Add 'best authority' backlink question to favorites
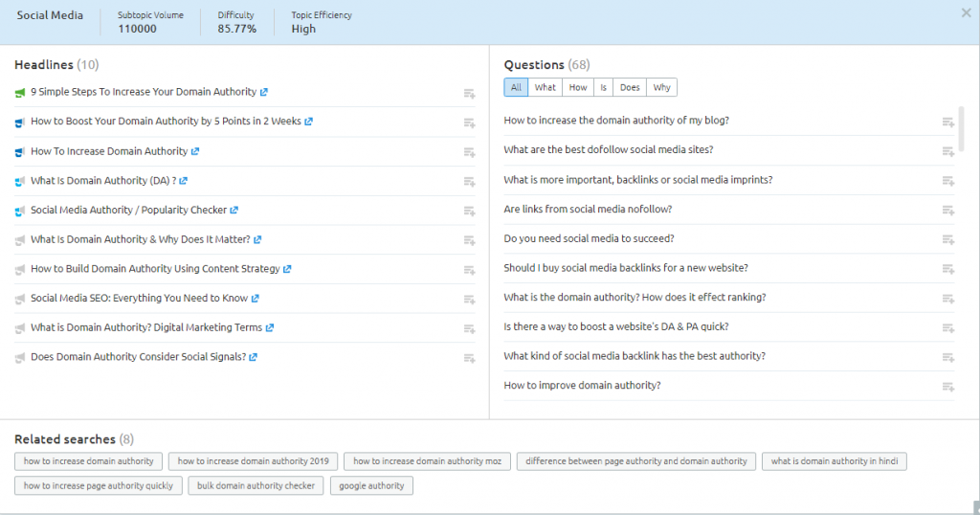 point(948,357)
